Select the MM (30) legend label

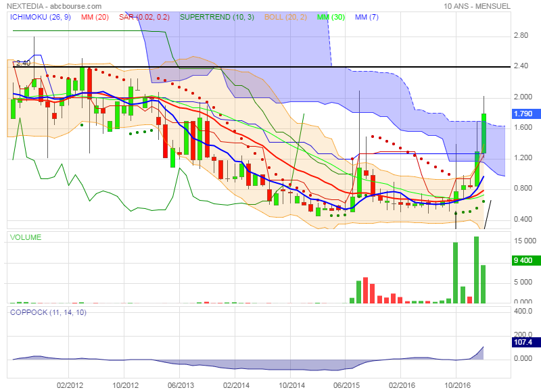[x=331, y=18]
